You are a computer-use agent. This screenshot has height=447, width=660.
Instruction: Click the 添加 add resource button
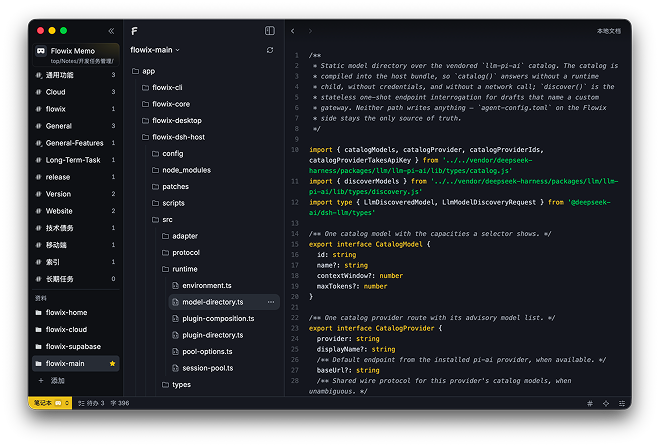pos(51,380)
